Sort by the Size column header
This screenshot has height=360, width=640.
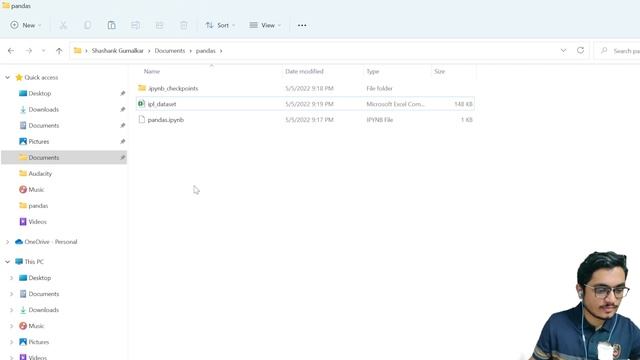440,71
